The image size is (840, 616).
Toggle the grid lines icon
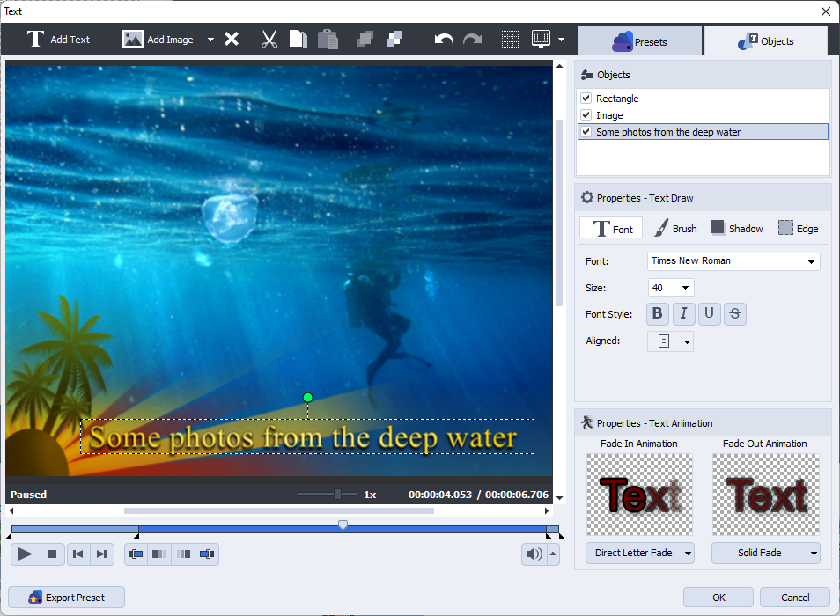[510, 40]
